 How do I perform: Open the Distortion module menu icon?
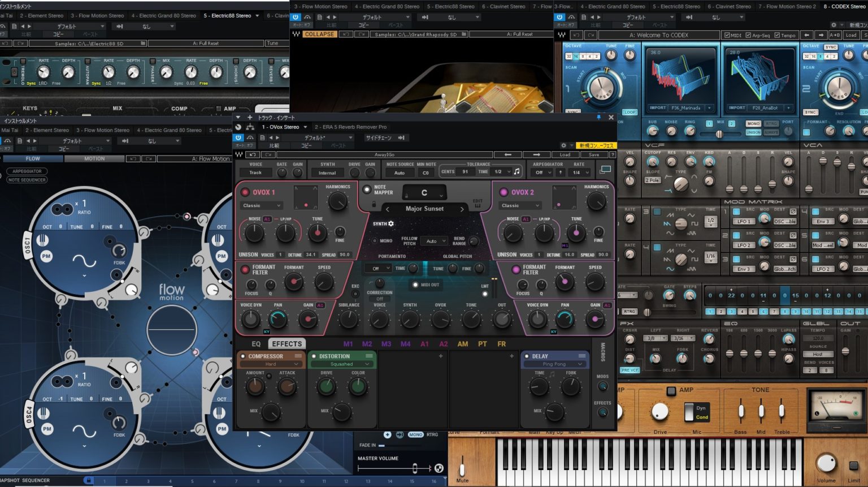tap(369, 356)
